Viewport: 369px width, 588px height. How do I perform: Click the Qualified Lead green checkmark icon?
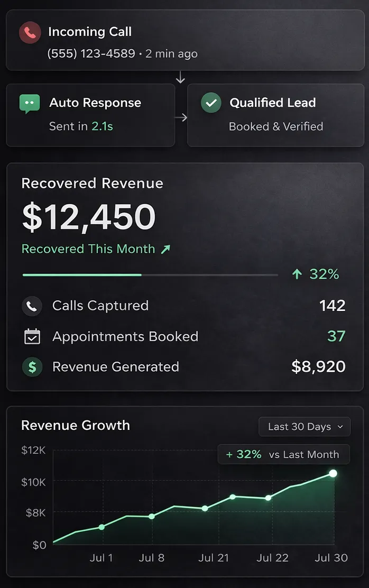pyautogui.click(x=211, y=103)
